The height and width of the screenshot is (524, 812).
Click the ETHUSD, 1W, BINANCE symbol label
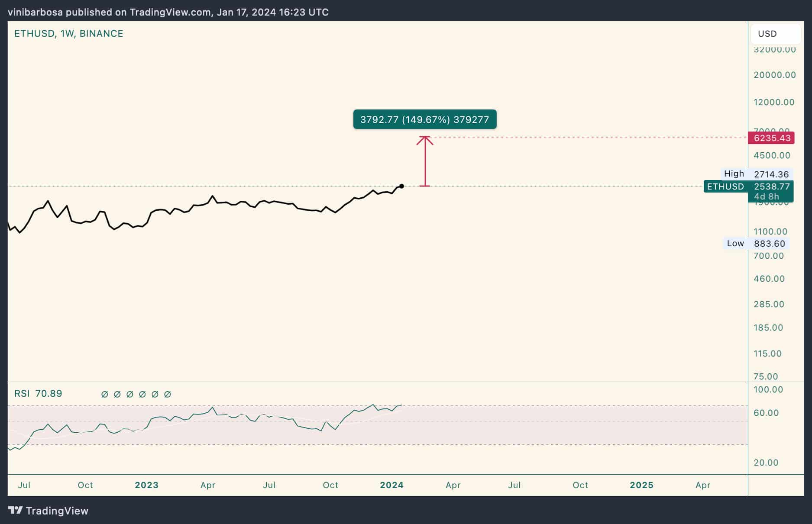click(68, 34)
